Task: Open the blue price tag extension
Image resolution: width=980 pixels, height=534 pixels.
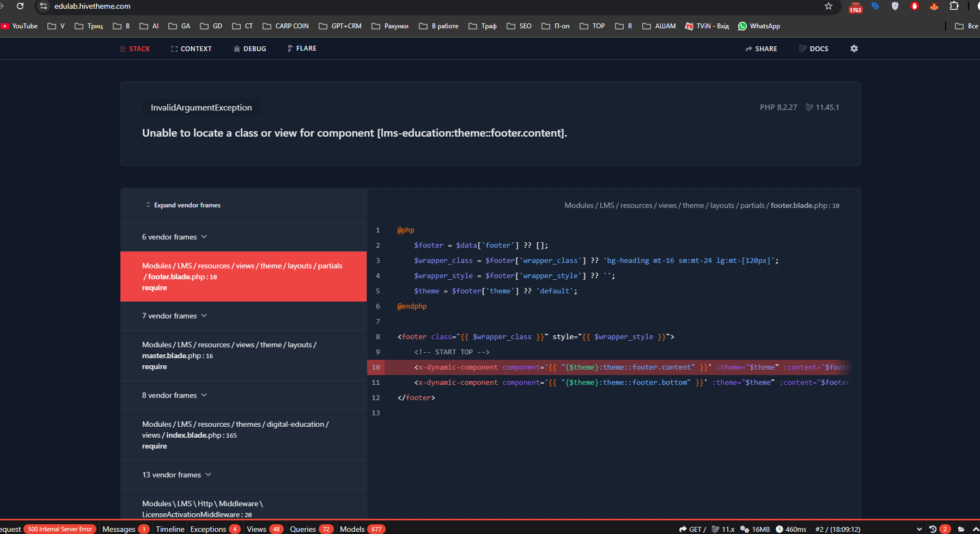Action: (x=875, y=6)
